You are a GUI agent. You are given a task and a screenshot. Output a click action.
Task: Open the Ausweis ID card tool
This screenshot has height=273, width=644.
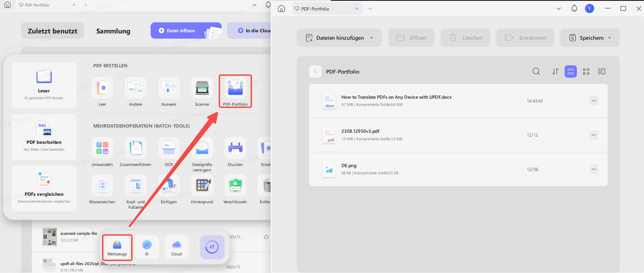coord(169,88)
